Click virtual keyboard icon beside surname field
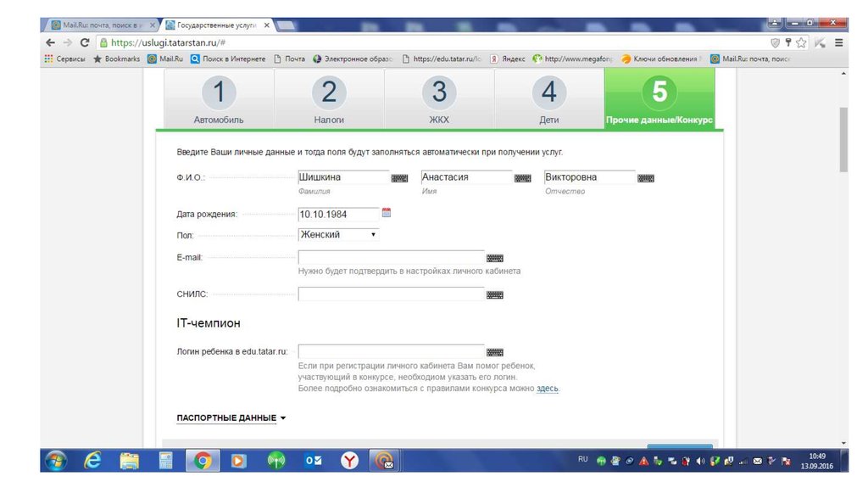Screen dimensions: 868x487 pyautogui.click(x=399, y=178)
